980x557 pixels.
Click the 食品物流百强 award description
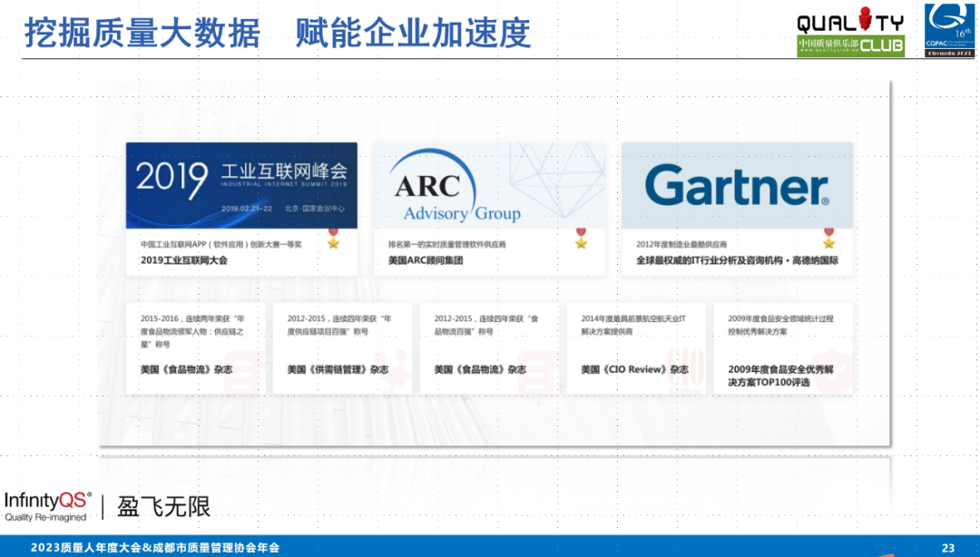(486, 325)
